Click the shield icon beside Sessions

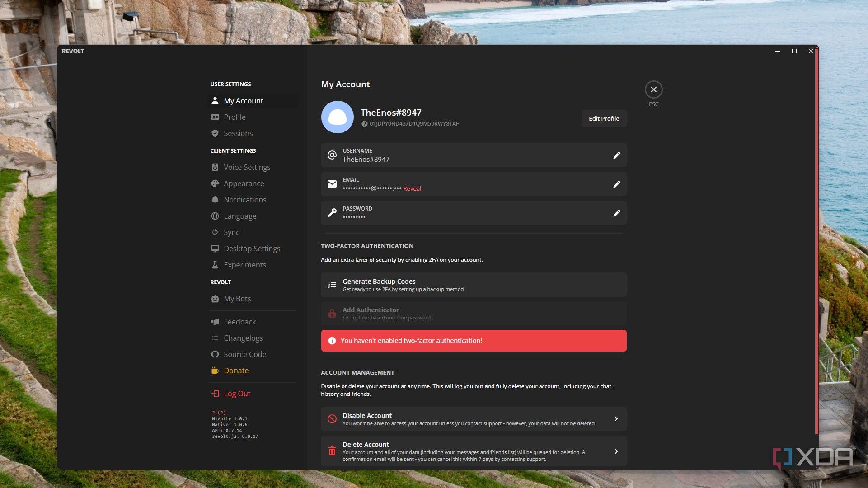(215, 133)
